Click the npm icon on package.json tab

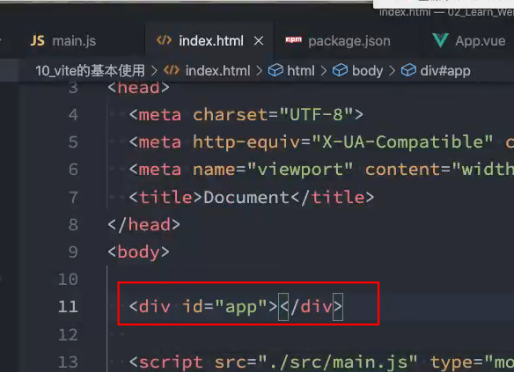coord(293,40)
